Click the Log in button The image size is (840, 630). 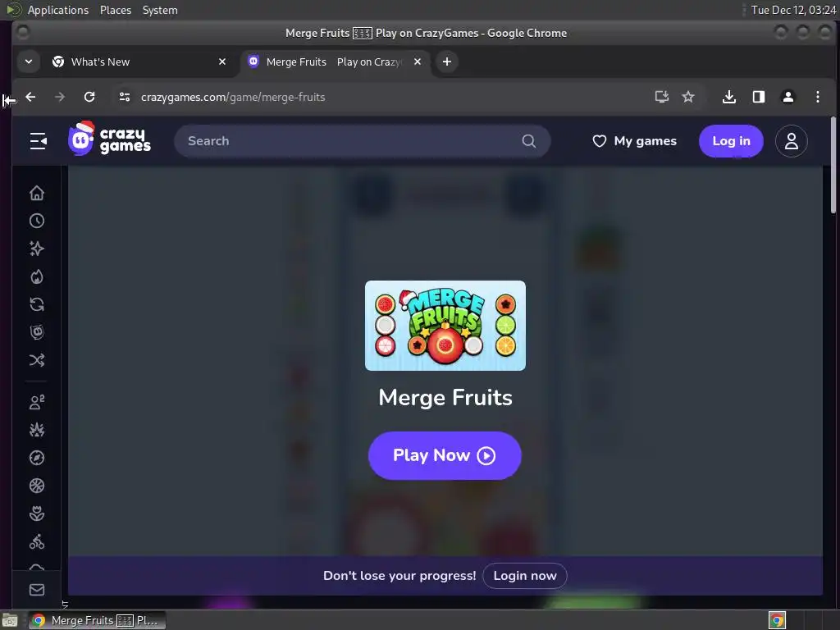pos(731,141)
